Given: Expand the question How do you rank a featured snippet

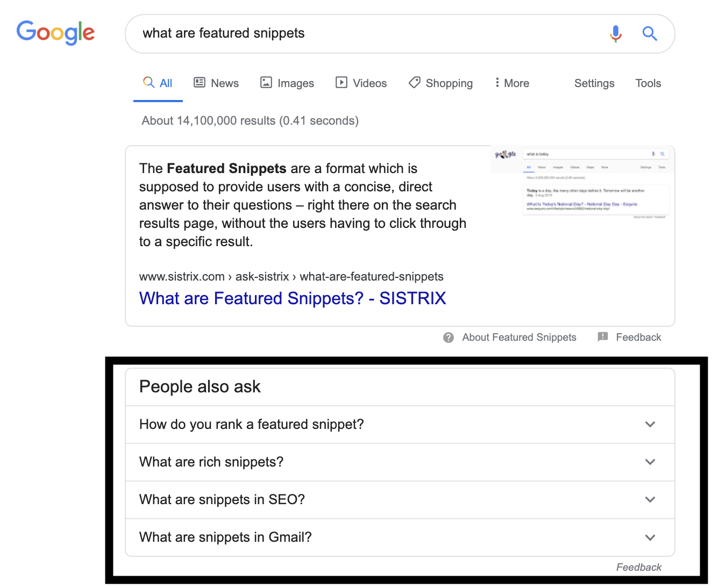Looking at the screenshot, I should pyautogui.click(x=650, y=424).
